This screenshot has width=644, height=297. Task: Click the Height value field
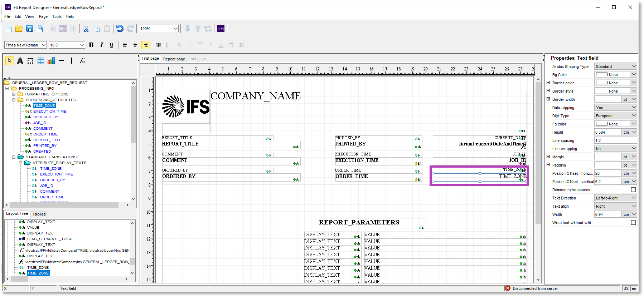click(607, 132)
